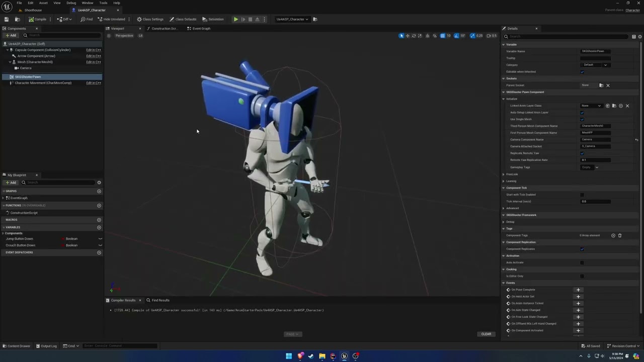Open the Debug menu

point(71,3)
